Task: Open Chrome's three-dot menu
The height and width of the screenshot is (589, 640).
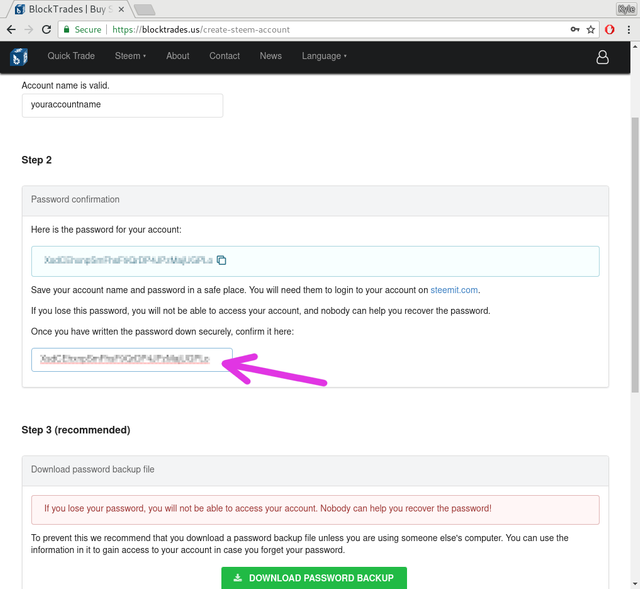Action: point(629,29)
